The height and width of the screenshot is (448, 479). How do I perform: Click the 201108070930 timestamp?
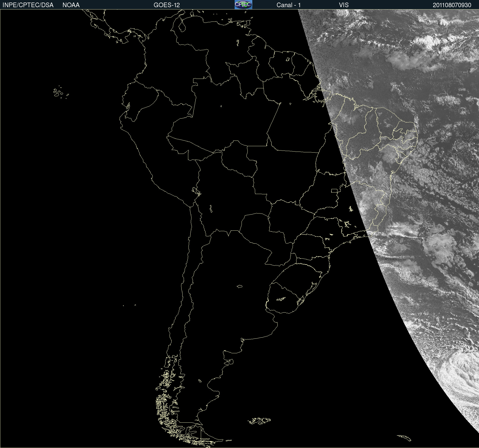452,5
